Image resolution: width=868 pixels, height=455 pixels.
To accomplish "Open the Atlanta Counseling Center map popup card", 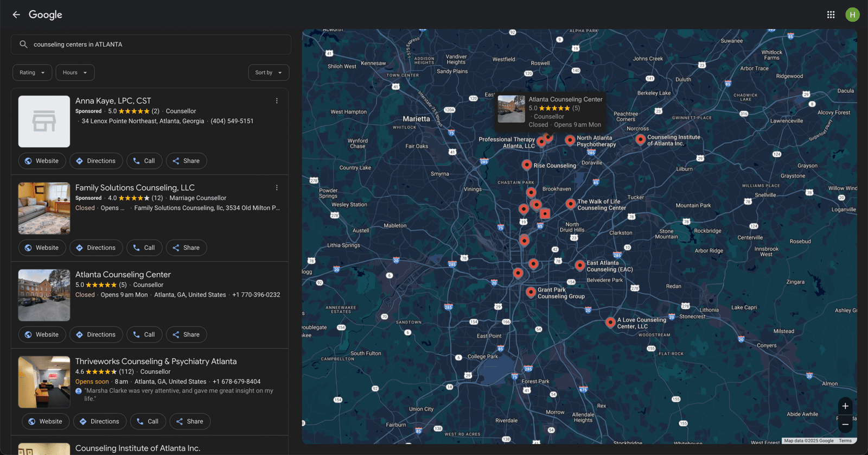I will click(x=550, y=112).
